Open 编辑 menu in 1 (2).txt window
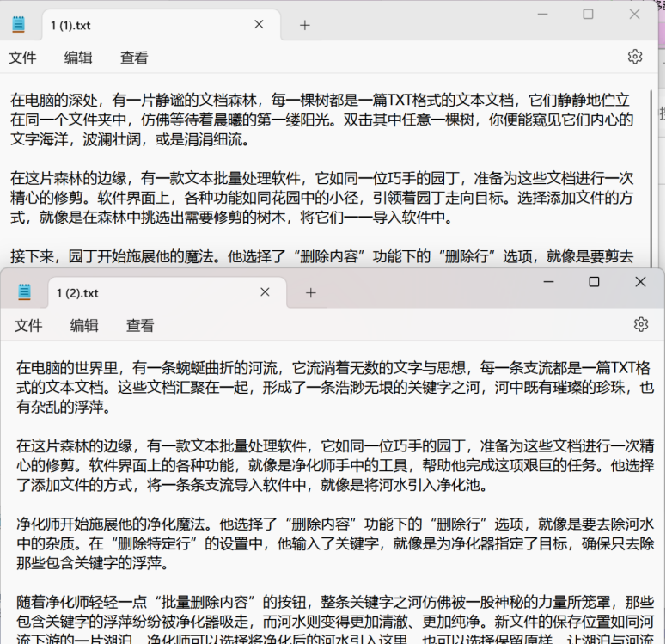The image size is (666, 644). (84, 325)
